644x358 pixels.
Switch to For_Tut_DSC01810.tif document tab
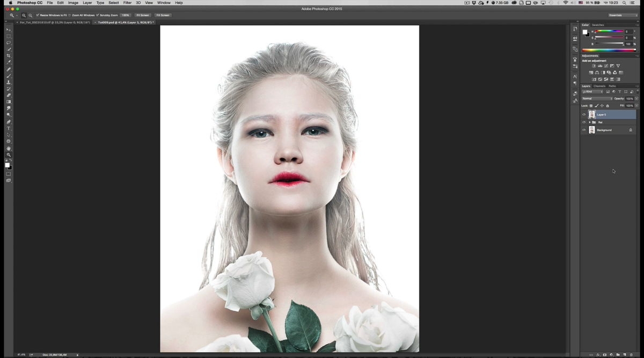point(54,23)
